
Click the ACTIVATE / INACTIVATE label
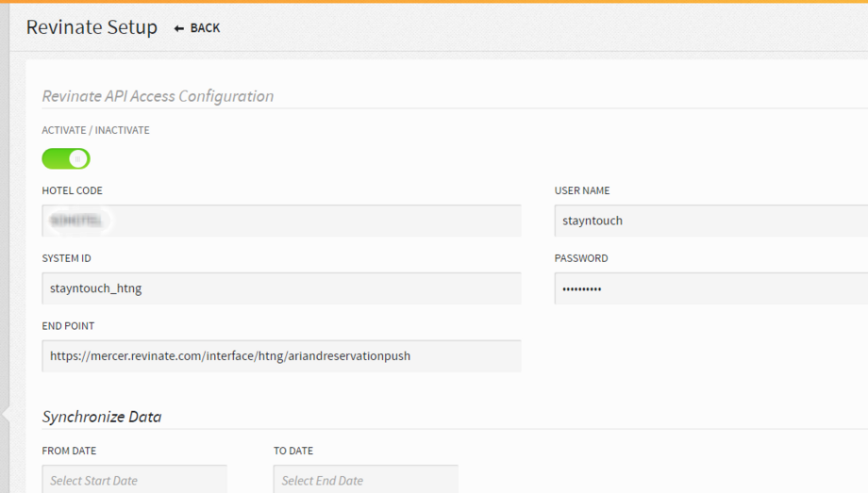pos(96,130)
